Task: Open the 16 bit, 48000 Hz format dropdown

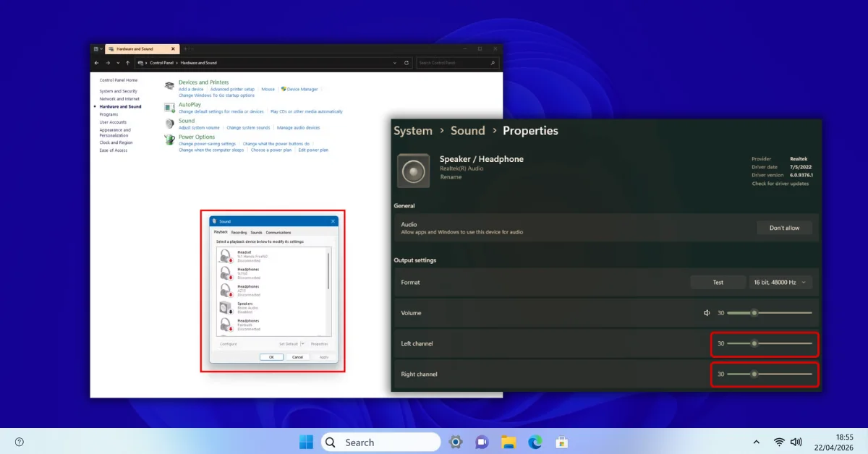Action: point(780,282)
